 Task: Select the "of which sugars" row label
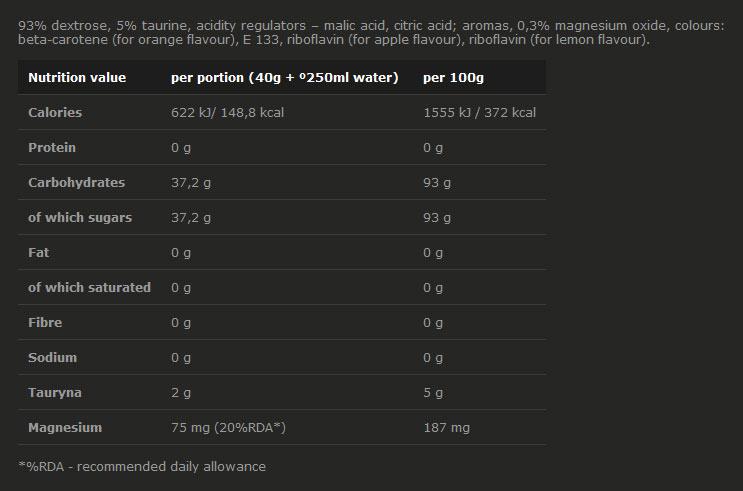[80, 217]
